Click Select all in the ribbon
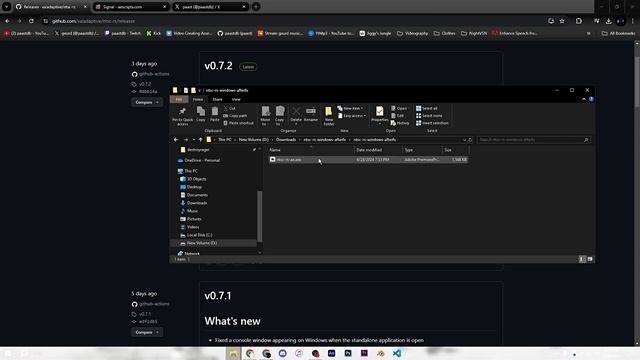640x360 pixels. click(x=427, y=108)
